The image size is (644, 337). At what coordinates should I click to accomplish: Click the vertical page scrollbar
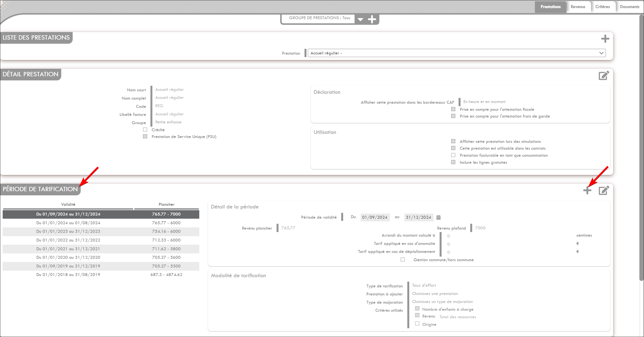click(x=642, y=147)
